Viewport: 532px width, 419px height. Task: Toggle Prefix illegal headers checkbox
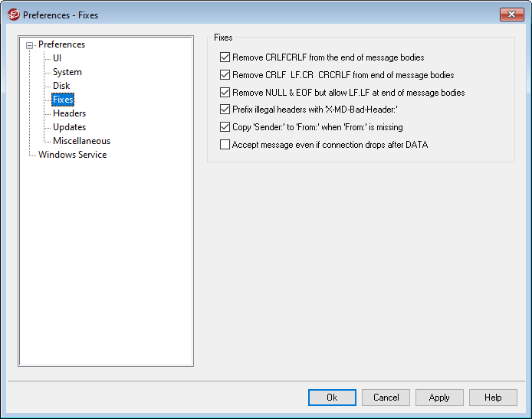[x=225, y=110]
